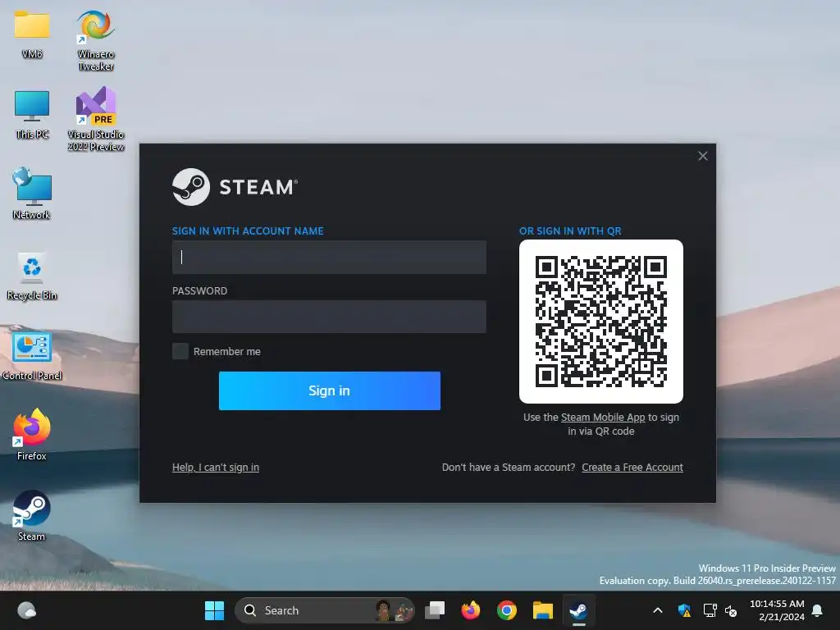Focus the password field

tap(329, 317)
